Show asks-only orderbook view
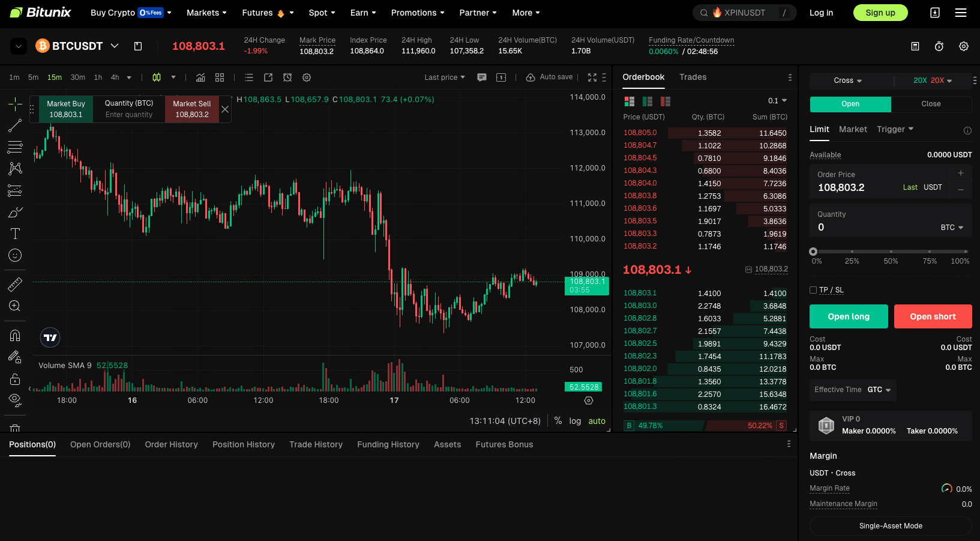This screenshot has width=980, height=541. coord(666,101)
